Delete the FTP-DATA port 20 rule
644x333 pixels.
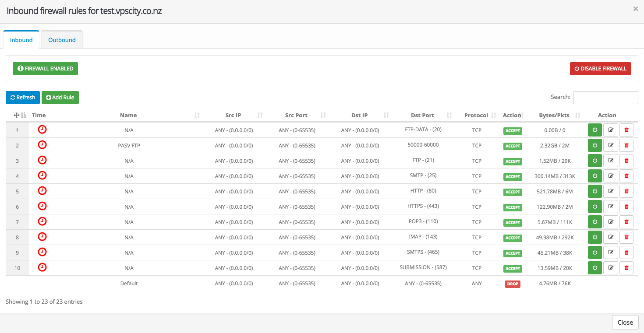626,130
